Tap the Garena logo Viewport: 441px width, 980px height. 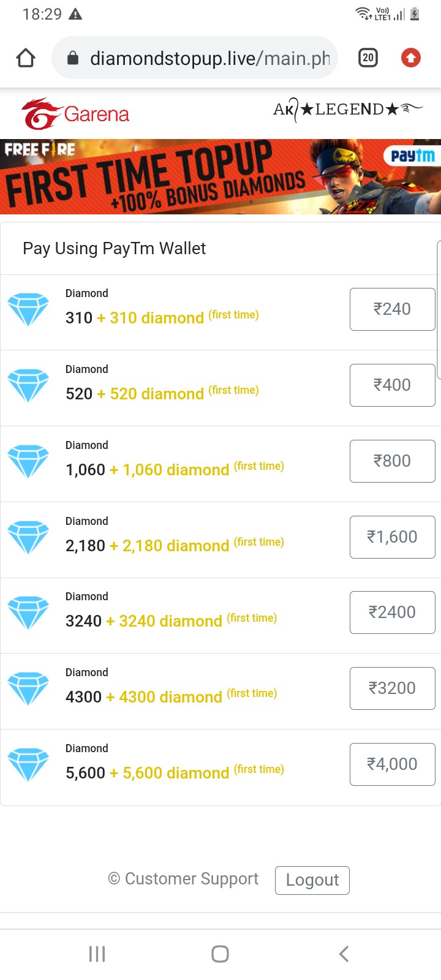75,114
